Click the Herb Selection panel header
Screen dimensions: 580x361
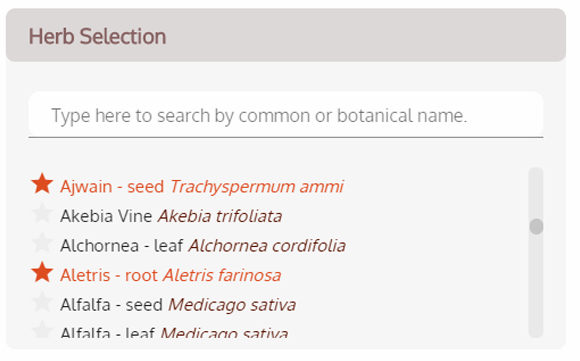click(286, 36)
